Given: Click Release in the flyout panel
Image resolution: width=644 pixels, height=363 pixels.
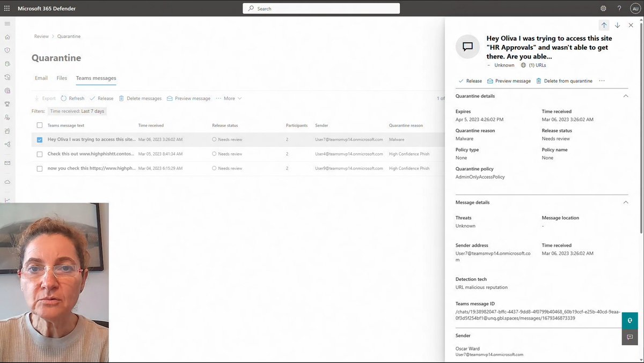Looking at the screenshot, I should coord(470,81).
